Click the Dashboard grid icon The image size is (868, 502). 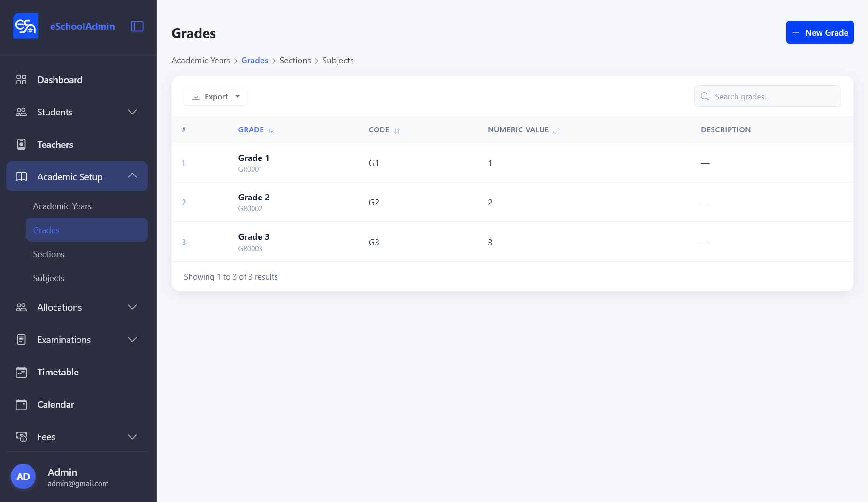[21, 80]
